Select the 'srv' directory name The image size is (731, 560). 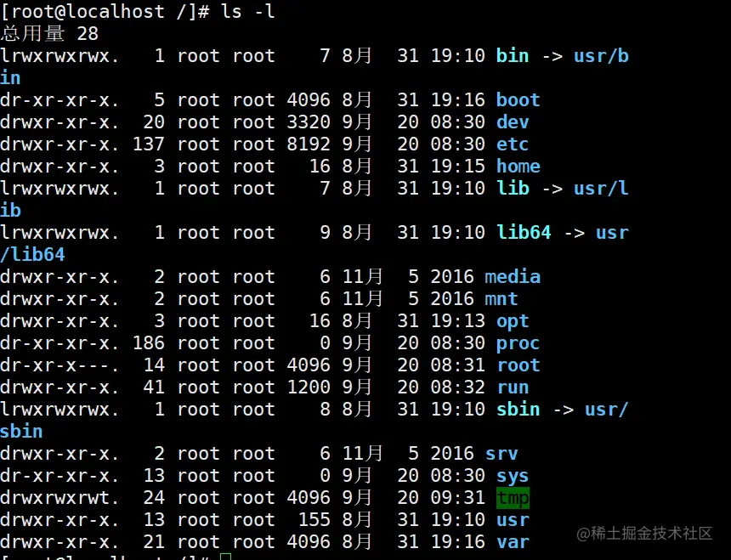pyautogui.click(x=501, y=454)
